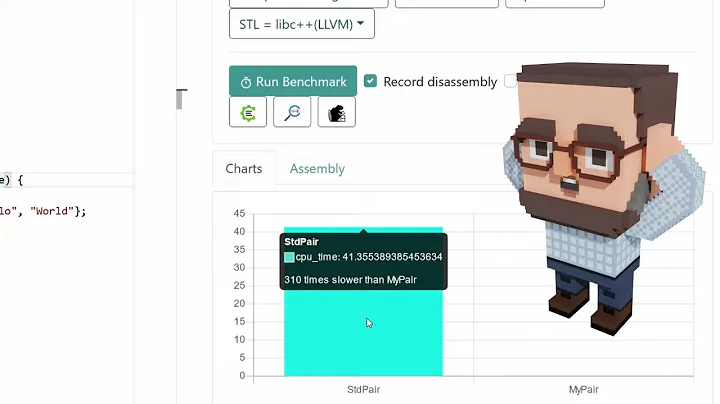Click the partly hidden checkbox beside Record disassembly
Viewport: 720px width, 404px height.
click(510, 81)
